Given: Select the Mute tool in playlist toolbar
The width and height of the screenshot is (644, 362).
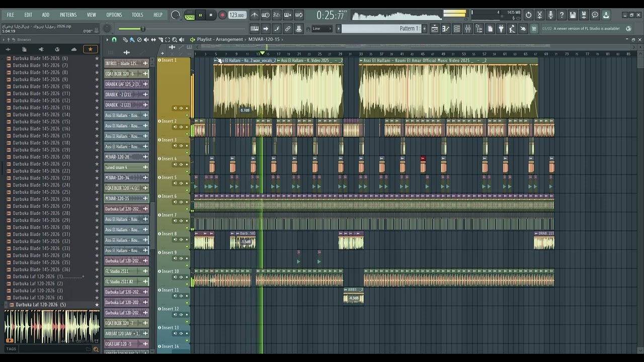Looking at the screenshot, I should coord(146,40).
